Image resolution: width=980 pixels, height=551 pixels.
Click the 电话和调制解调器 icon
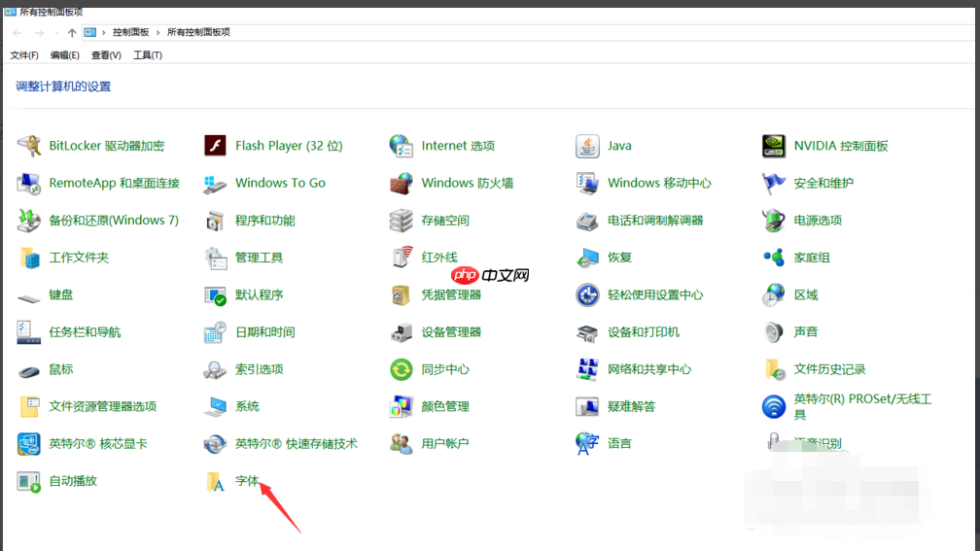coord(587,221)
